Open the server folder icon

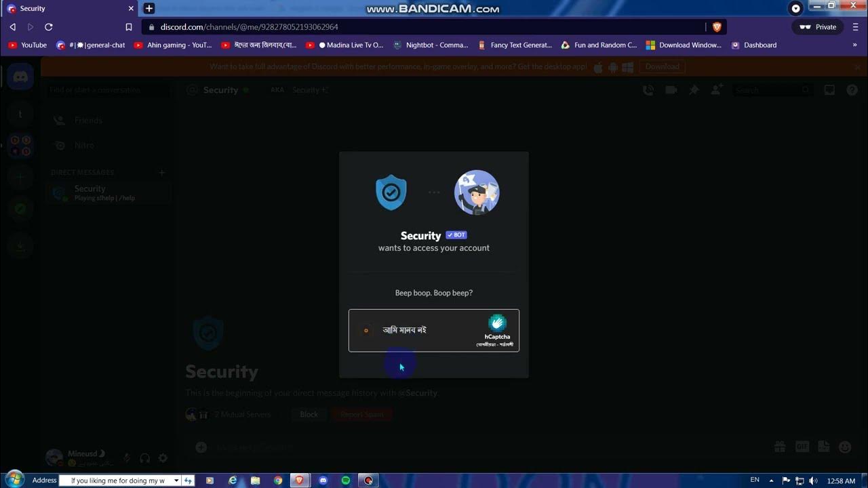click(20, 146)
